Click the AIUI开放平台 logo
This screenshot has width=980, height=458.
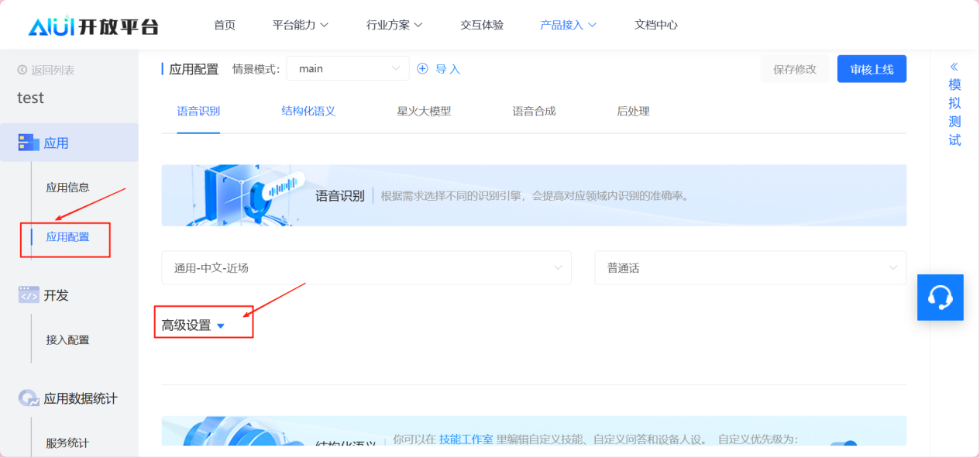point(93,26)
